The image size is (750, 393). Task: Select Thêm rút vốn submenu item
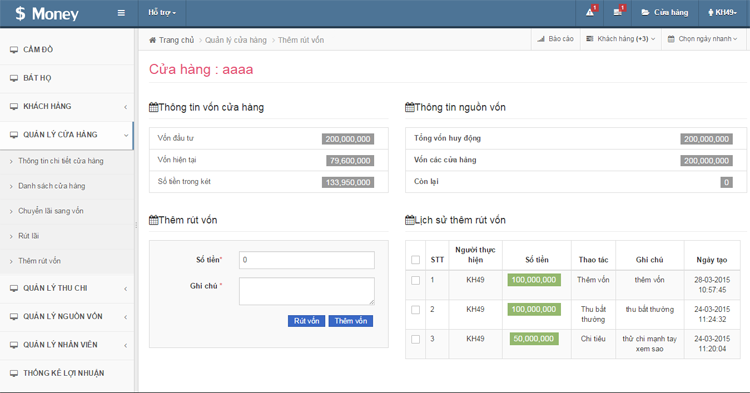39,261
